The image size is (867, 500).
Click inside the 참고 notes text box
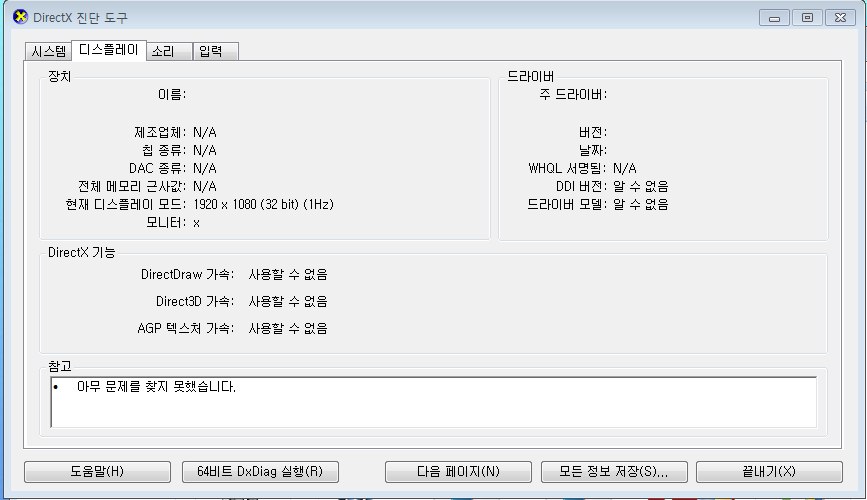[434, 402]
